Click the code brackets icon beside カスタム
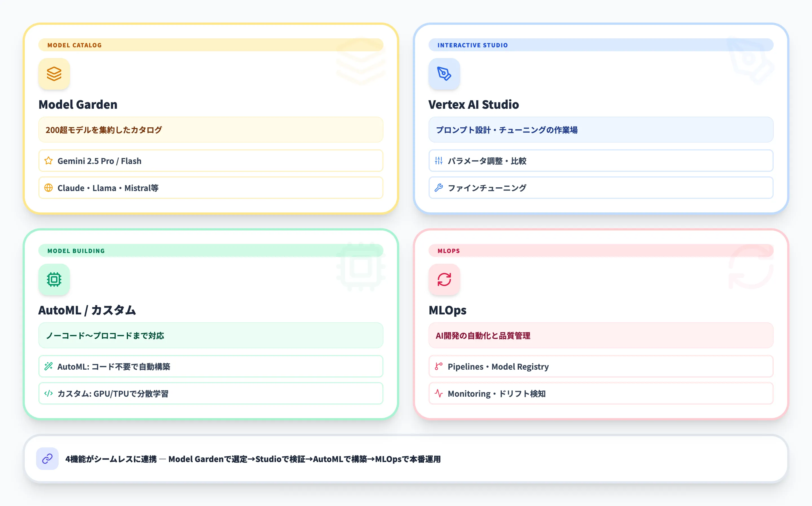 [x=48, y=393]
